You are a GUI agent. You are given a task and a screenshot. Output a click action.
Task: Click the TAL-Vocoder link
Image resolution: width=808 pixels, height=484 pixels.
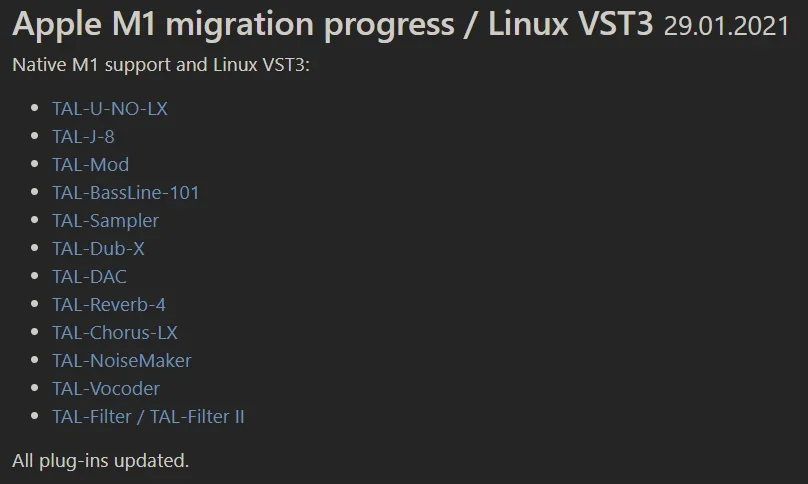[x=106, y=388]
